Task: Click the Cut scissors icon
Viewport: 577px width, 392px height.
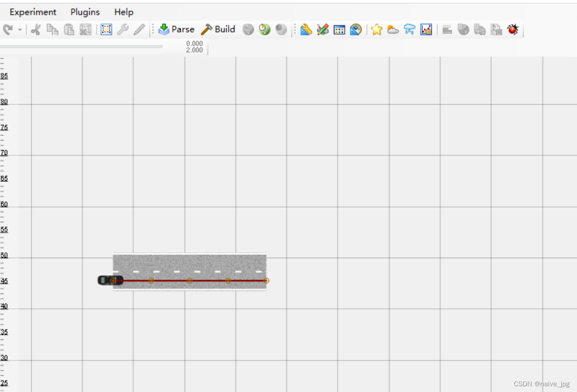Action: 36,30
